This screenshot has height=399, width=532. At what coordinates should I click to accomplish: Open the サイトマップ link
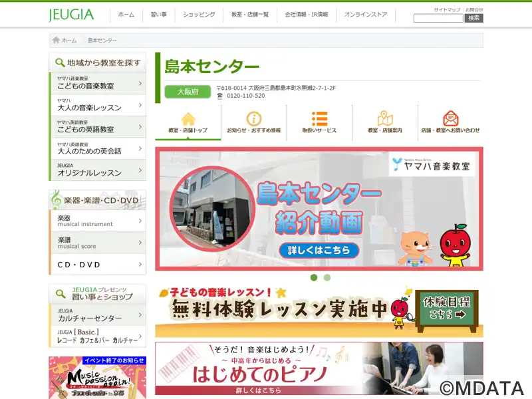click(x=446, y=10)
